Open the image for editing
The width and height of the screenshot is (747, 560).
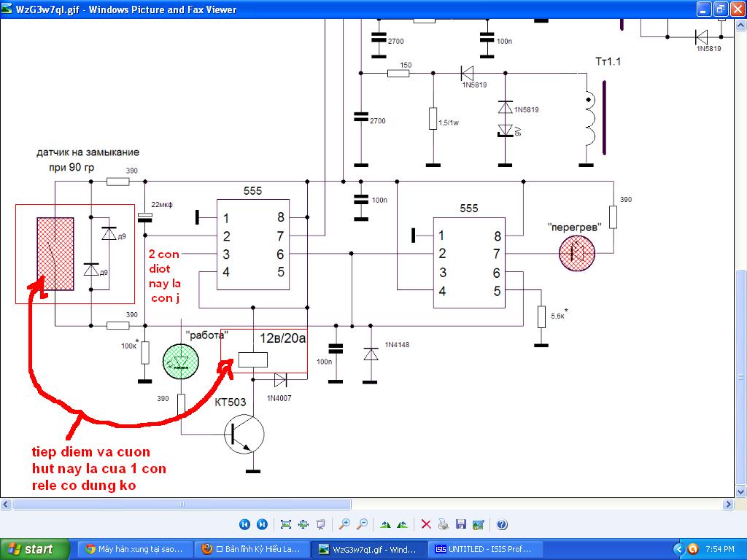[479, 524]
